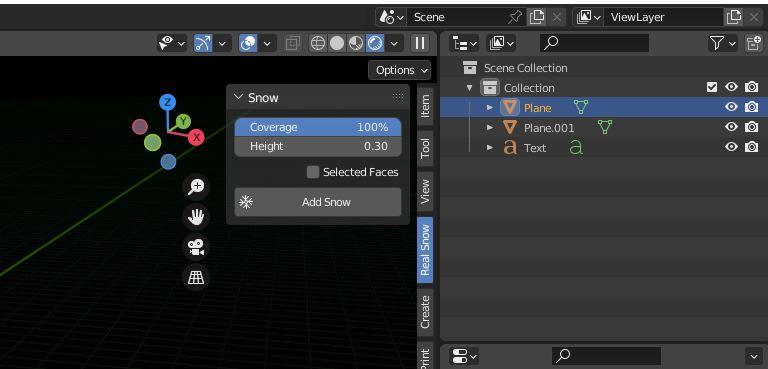The height and width of the screenshot is (369, 768).
Task: Select the Scene Collection row
Action: pyautogui.click(x=604, y=68)
